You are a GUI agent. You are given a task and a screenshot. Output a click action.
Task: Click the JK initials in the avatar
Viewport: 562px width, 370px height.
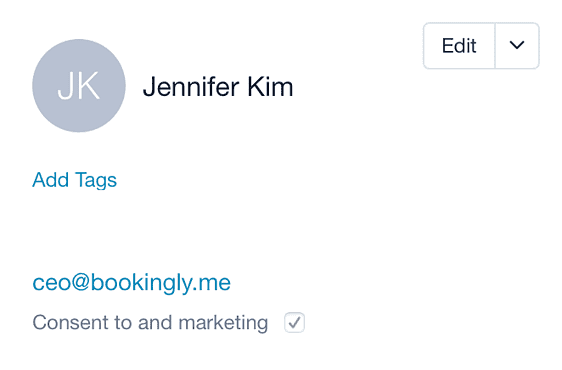[x=78, y=86]
